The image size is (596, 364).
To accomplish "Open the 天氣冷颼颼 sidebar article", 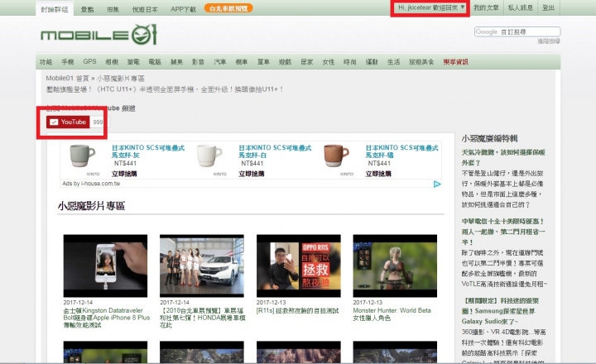I will 503,157.
